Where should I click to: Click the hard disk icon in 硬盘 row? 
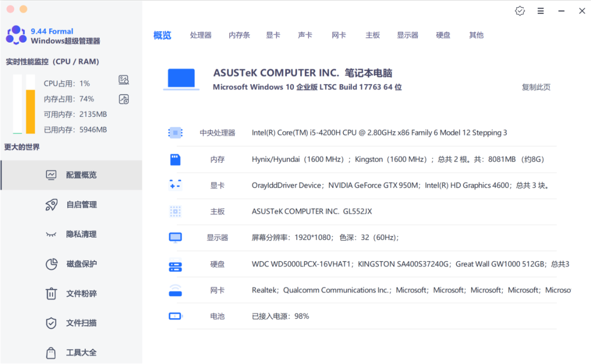pyautogui.click(x=175, y=267)
